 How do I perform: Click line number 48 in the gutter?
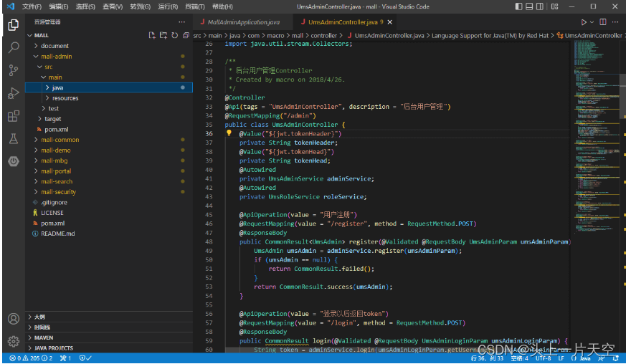209,241
